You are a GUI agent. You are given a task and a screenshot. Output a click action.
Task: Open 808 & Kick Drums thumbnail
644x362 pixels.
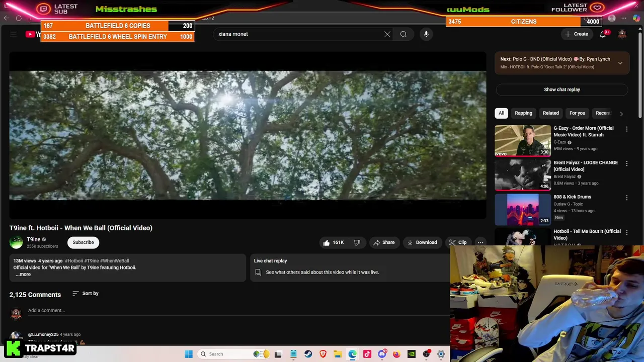click(x=523, y=209)
